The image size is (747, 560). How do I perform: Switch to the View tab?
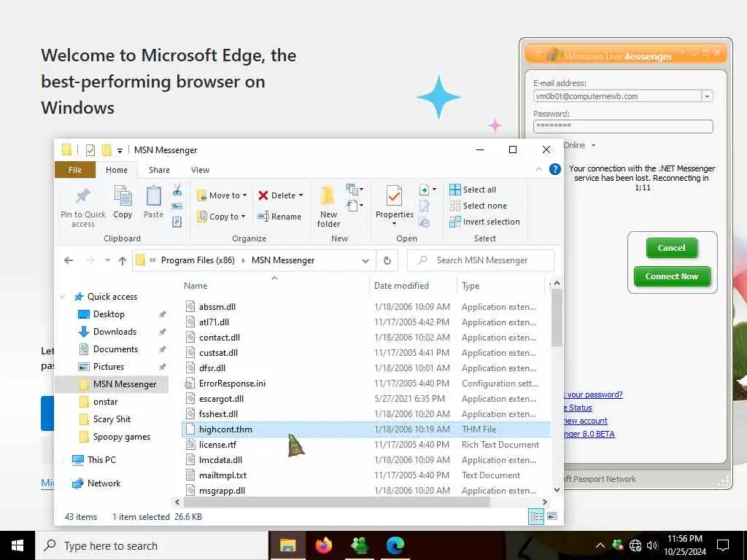[200, 170]
